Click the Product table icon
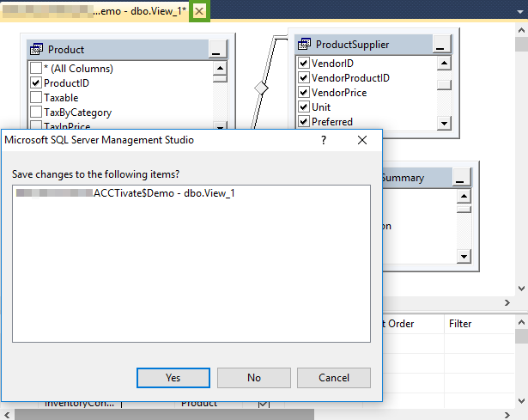The width and height of the screenshot is (528, 420). pos(36,49)
